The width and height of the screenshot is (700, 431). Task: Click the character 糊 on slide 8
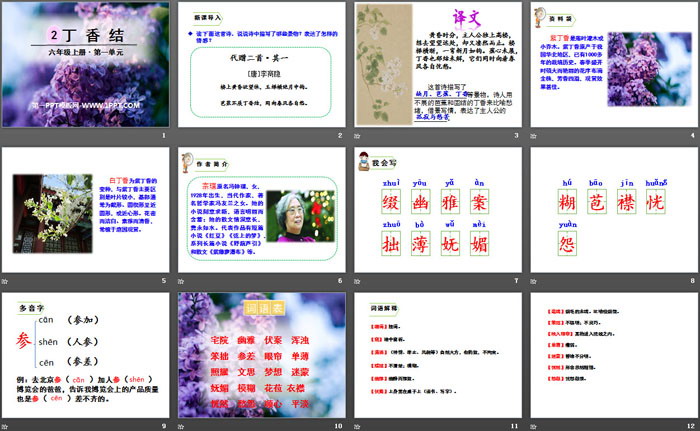click(567, 202)
